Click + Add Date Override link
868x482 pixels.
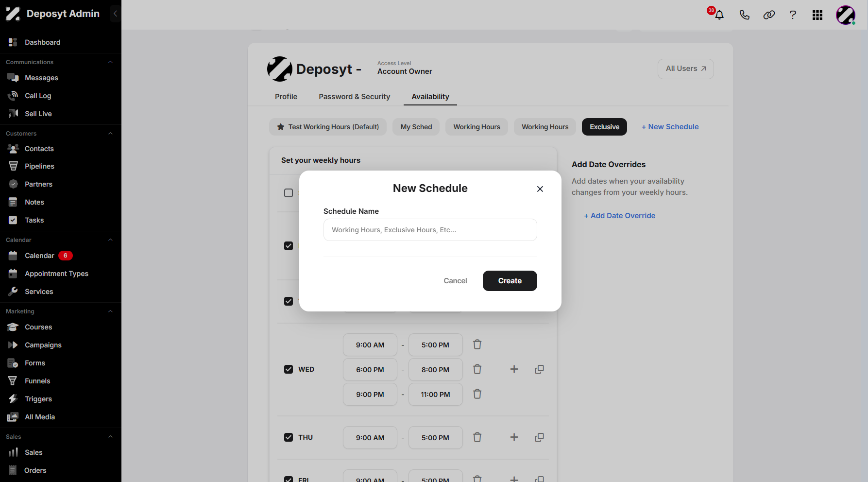620,216
